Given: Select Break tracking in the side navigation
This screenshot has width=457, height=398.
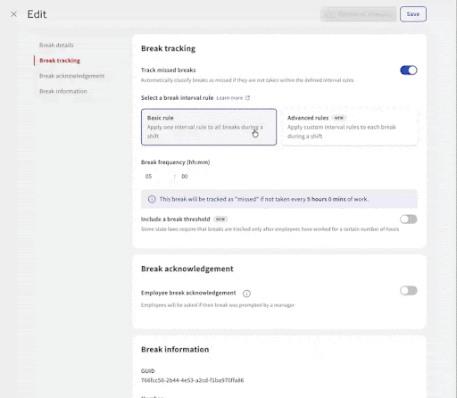Looking at the screenshot, I should [60, 60].
